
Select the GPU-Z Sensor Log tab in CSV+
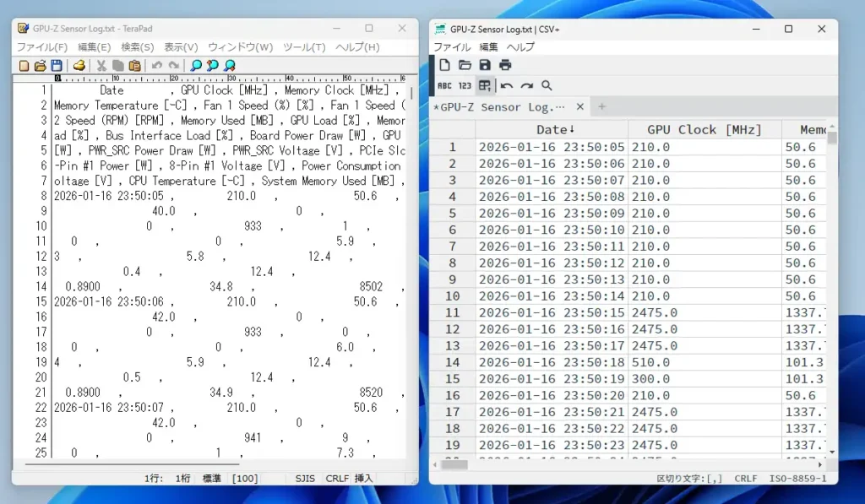tap(498, 107)
